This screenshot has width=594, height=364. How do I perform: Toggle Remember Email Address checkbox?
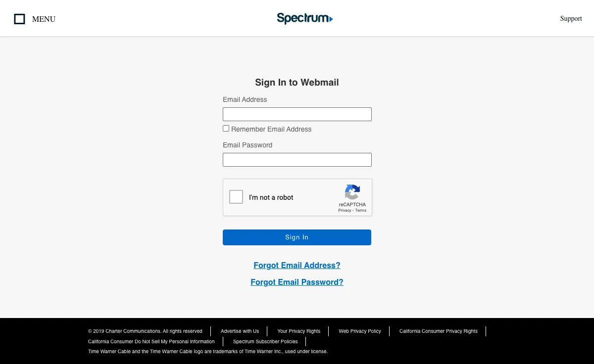click(x=226, y=129)
